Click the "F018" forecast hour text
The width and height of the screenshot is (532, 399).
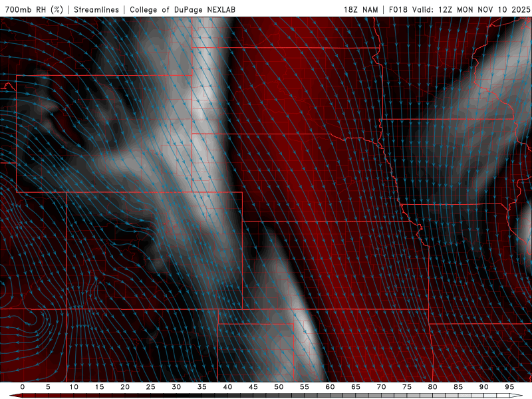(x=398, y=9)
